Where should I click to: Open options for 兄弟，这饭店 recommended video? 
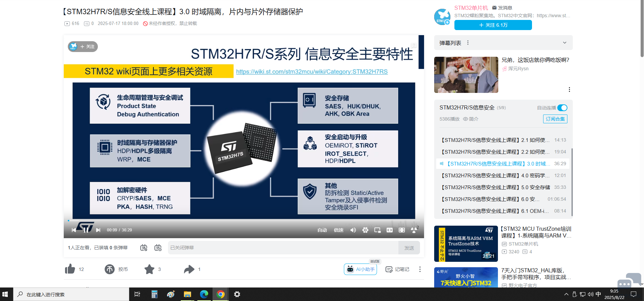tap(569, 90)
